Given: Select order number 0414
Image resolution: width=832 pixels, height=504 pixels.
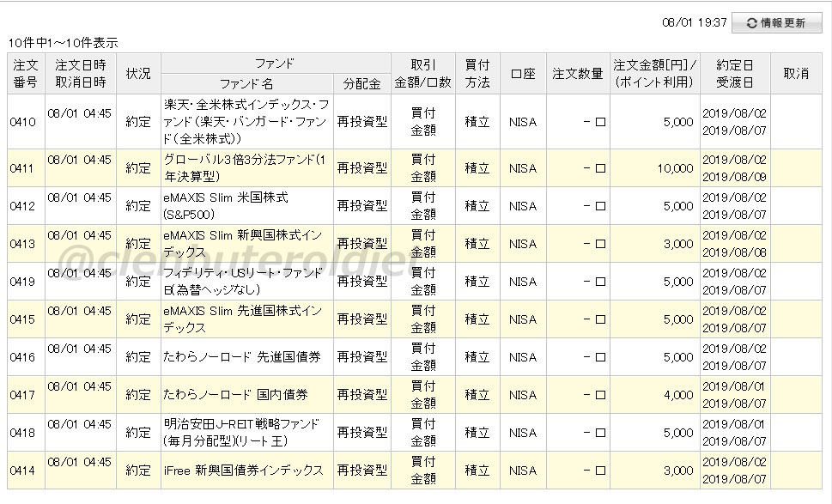Looking at the screenshot, I should point(23,470).
